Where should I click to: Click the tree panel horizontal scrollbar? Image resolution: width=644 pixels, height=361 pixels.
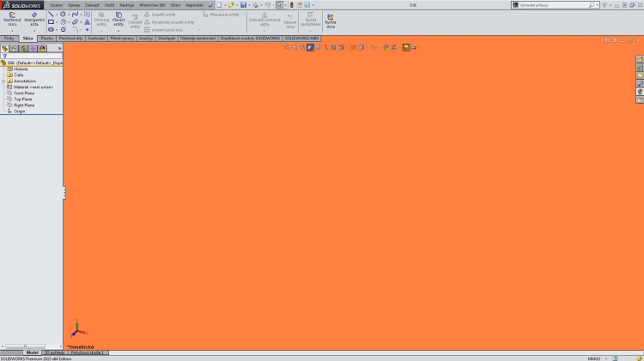click(x=31, y=346)
